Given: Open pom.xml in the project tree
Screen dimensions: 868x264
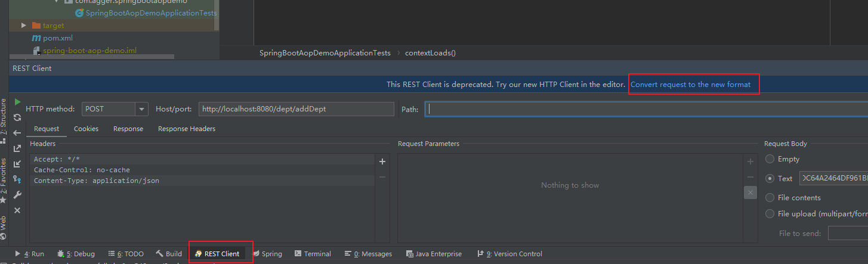Looking at the screenshot, I should click(x=57, y=38).
